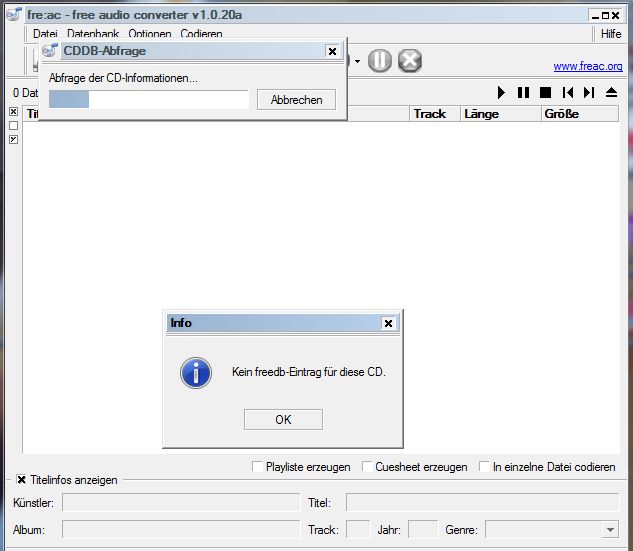Pause playback in the joblist controls
This screenshot has height=551, width=633.
523,92
